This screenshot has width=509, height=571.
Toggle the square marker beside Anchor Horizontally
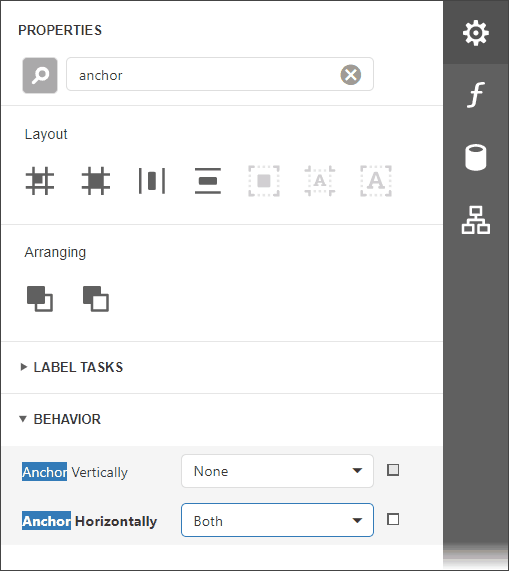tap(393, 519)
